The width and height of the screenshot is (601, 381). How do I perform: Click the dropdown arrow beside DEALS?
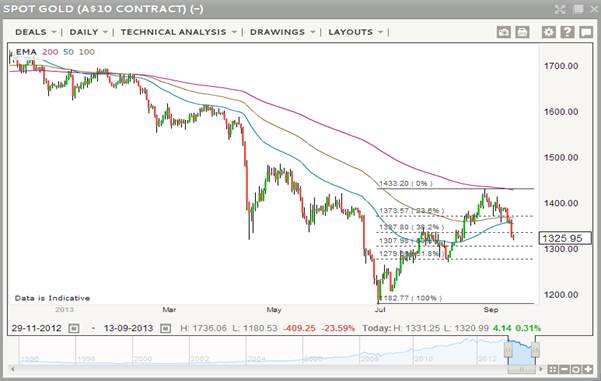54,32
